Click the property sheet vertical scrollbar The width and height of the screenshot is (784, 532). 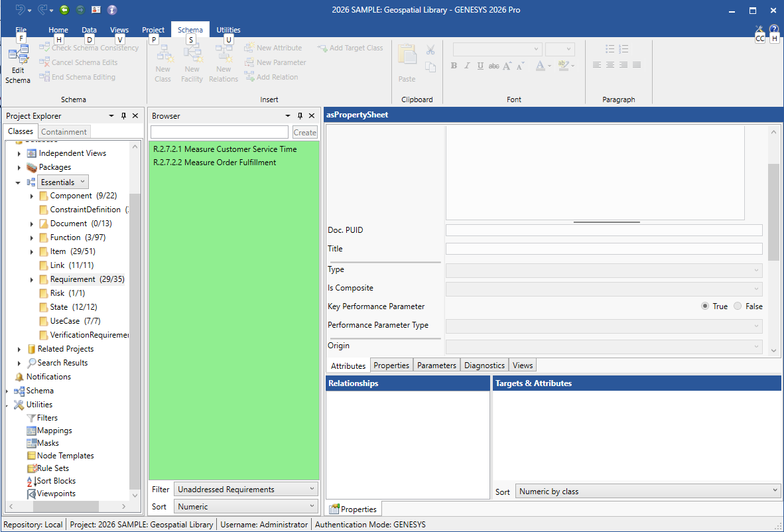(773, 212)
